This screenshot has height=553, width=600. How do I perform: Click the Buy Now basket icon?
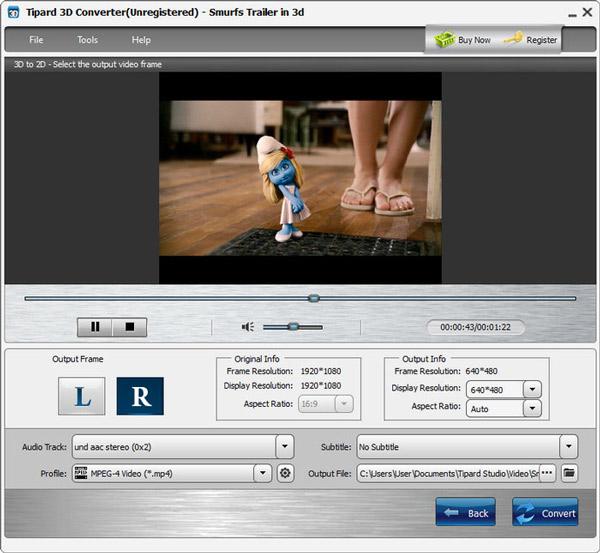(x=445, y=39)
